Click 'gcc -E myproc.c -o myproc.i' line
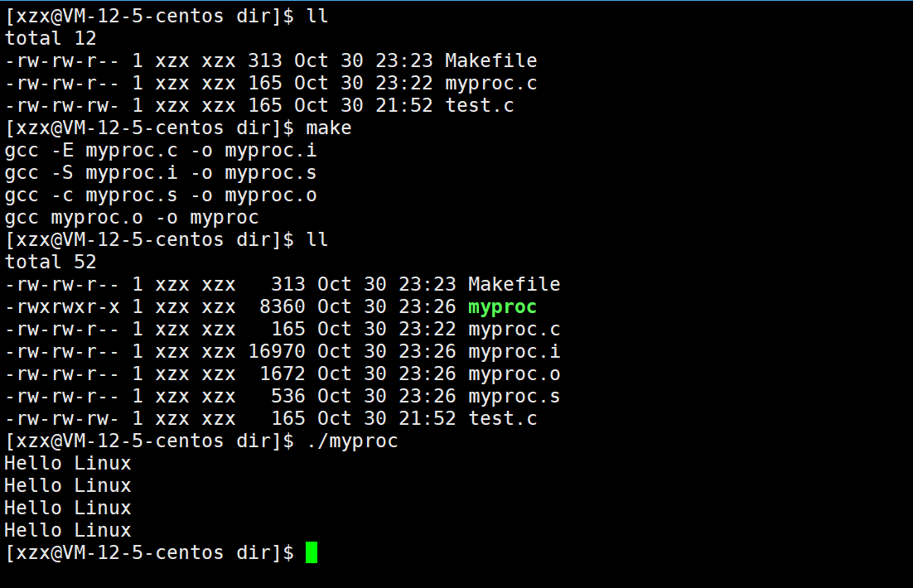913x588 pixels. click(x=161, y=150)
